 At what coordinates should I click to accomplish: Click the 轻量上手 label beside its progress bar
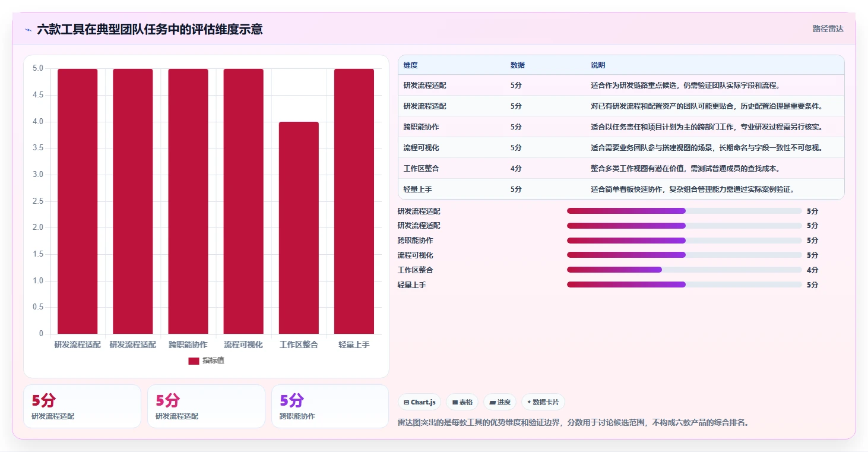[x=411, y=285]
